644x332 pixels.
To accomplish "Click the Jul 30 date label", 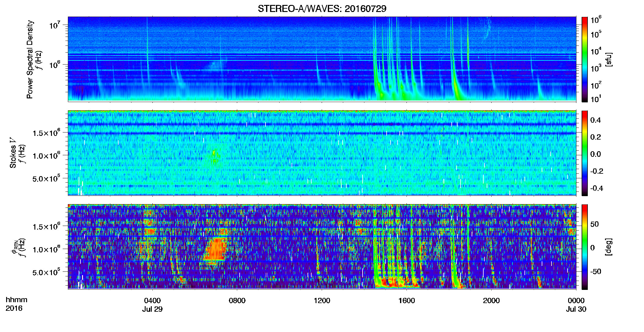I will pos(576,309).
